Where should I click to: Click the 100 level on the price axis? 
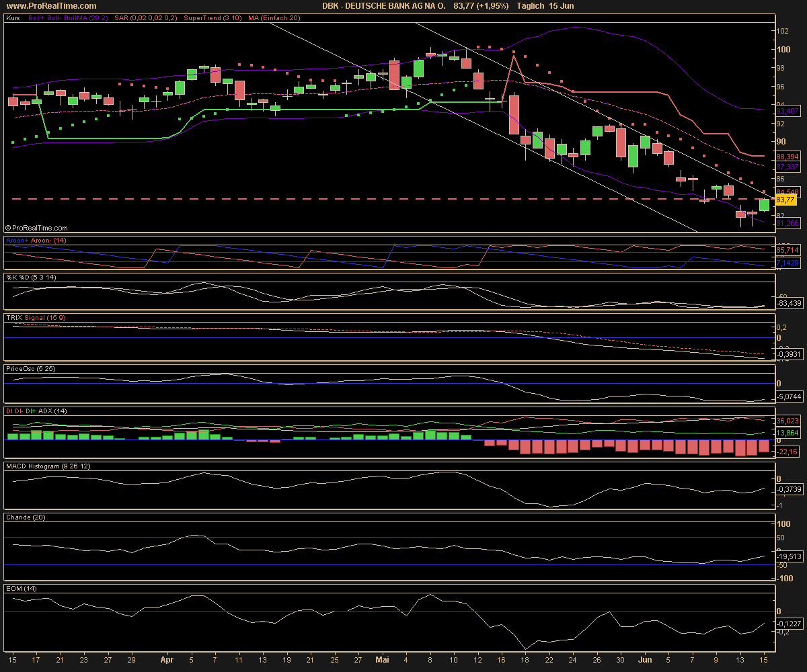[783, 50]
